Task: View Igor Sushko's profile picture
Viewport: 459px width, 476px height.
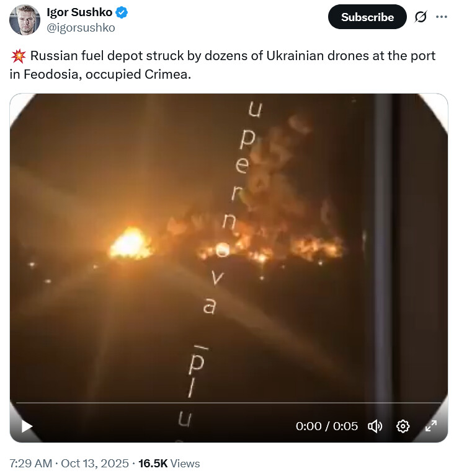Action: [x=25, y=20]
